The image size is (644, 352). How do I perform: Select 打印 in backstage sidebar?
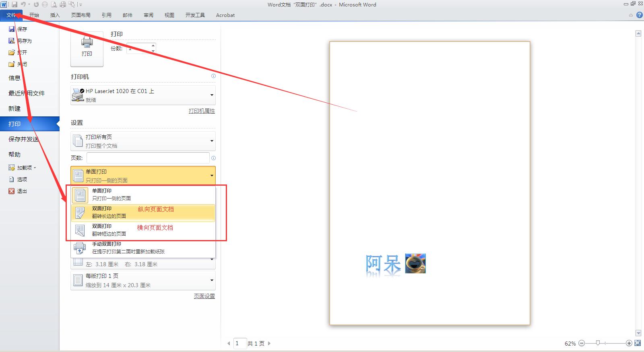30,124
